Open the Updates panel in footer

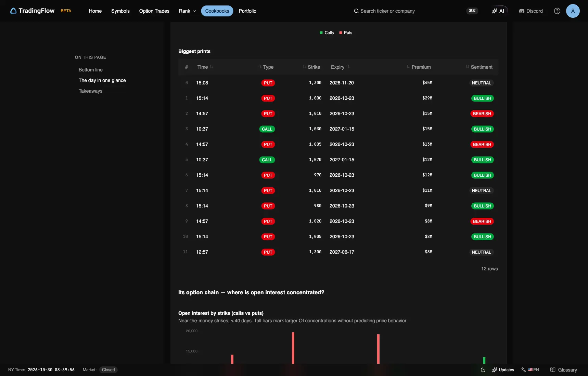[x=503, y=370]
